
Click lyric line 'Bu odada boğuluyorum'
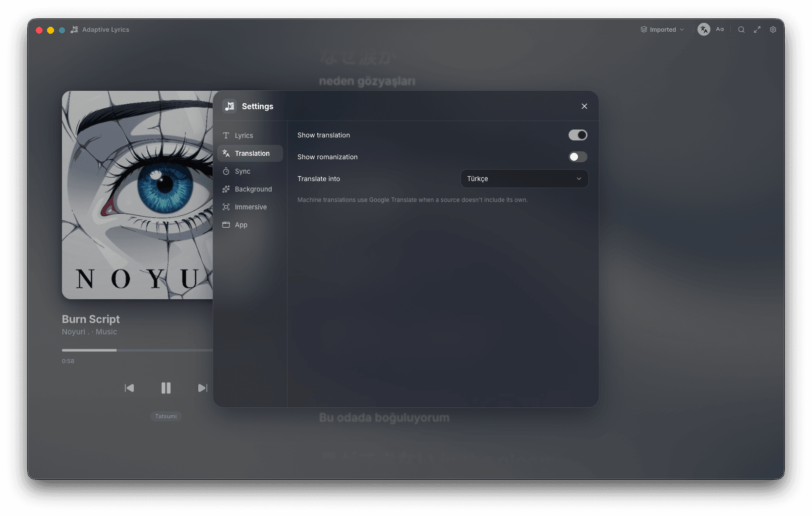[x=384, y=418]
